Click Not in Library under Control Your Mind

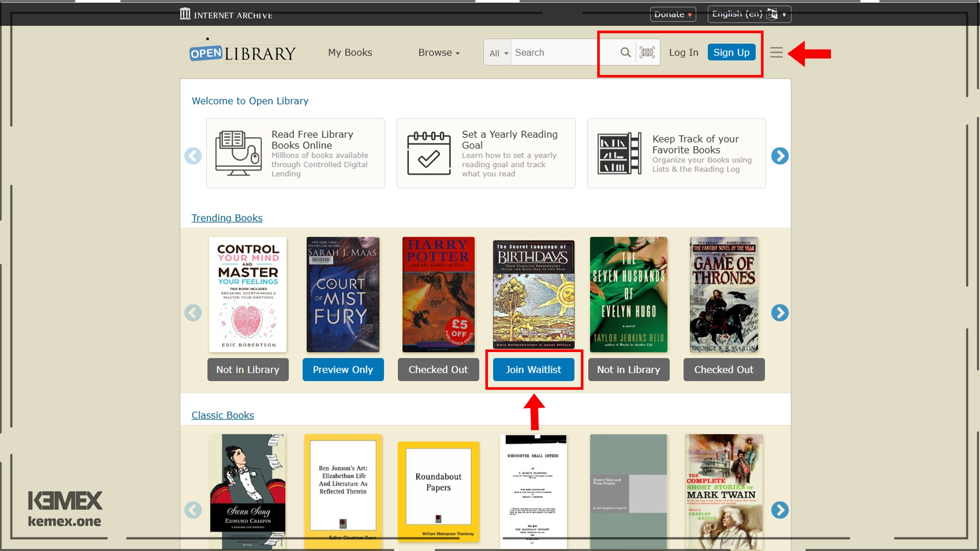[248, 369]
